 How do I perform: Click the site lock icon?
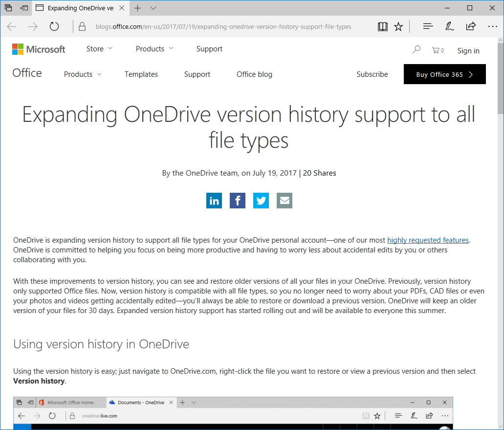[x=82, y=26]
